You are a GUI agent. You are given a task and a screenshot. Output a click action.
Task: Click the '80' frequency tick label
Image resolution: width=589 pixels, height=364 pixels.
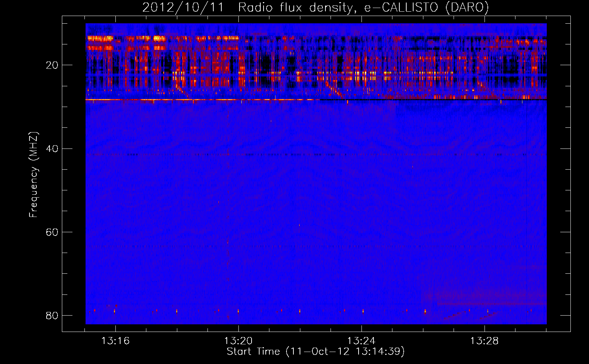52,315
